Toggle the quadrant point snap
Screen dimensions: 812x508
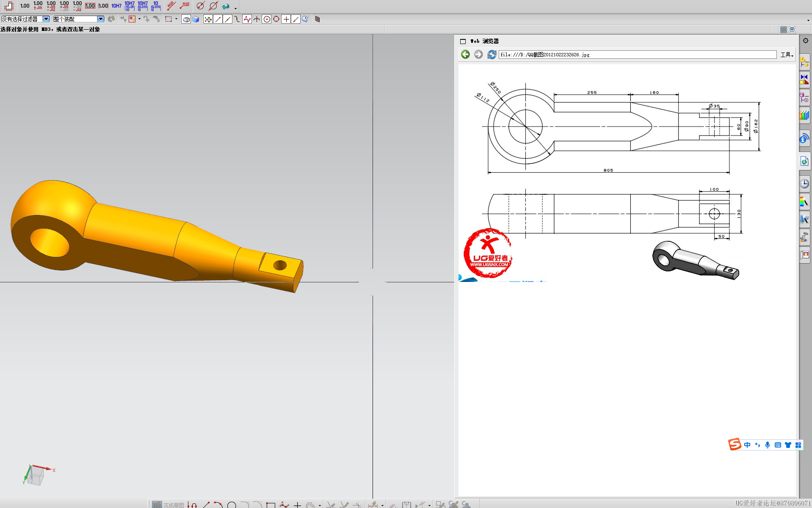(x=276, y=19)
